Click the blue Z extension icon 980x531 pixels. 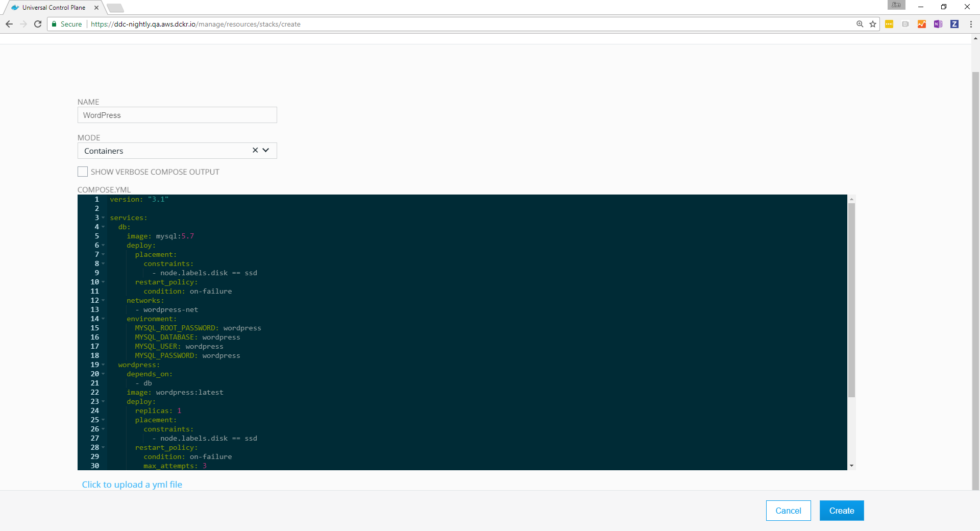pos(954,24)
